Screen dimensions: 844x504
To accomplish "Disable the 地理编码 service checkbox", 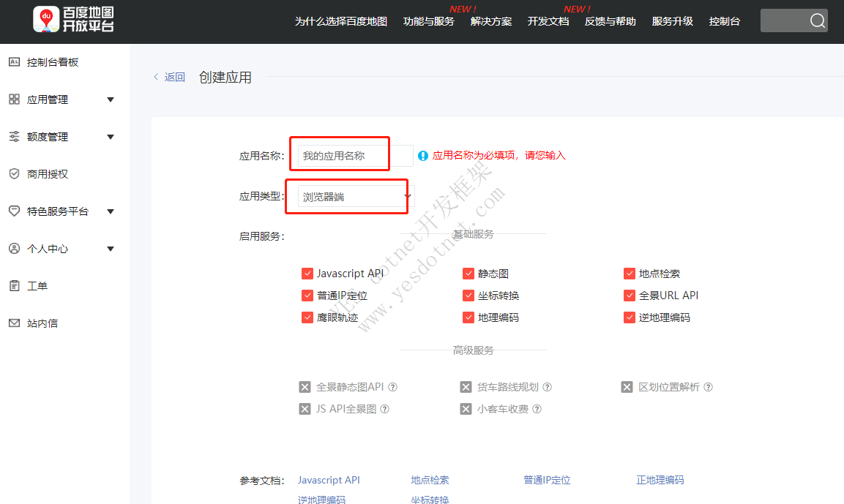I will (468, 317).
